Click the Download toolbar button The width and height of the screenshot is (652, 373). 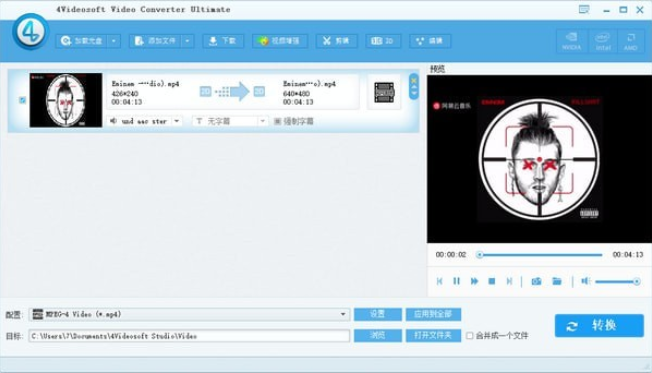point(223,41)
